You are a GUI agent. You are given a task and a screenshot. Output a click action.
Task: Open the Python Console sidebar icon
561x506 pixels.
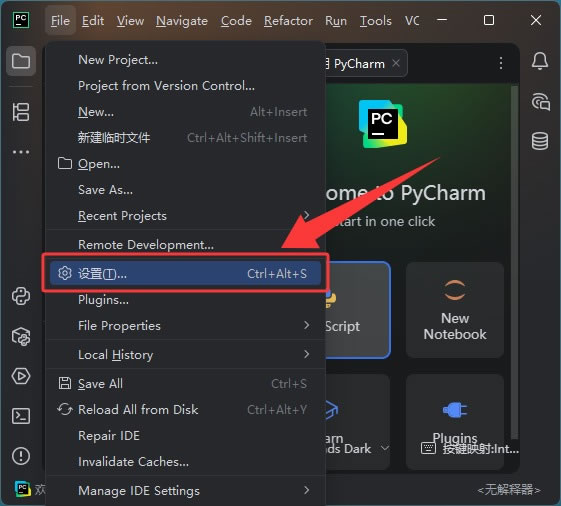tap(21, 296)
